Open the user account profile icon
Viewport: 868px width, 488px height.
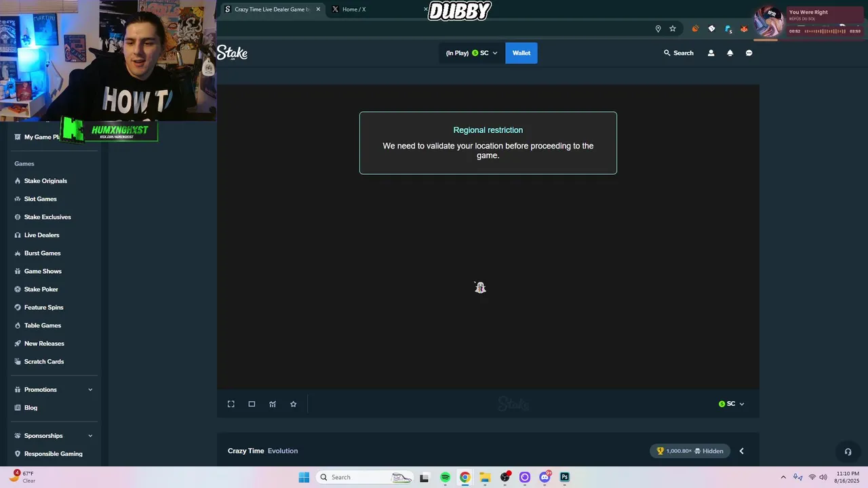711,53
